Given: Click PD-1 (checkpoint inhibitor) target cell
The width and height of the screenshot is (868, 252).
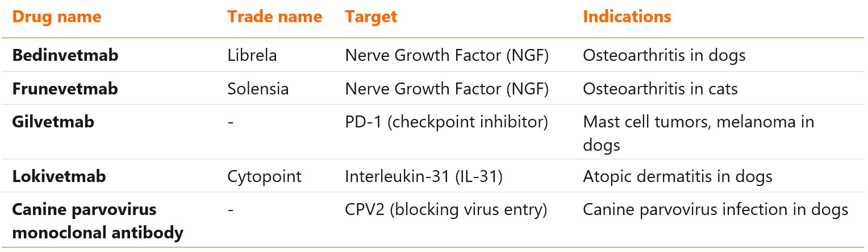Looking at the screenshot, I should click(x=446, y=122).
